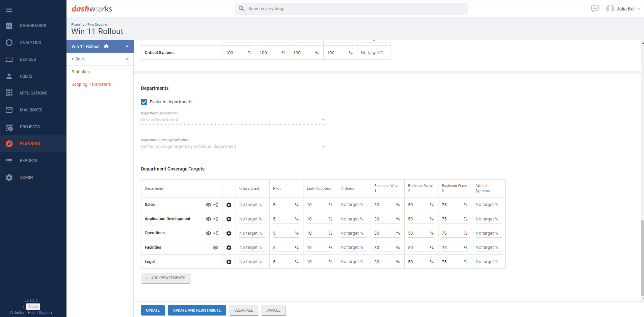Open Department Coverage Definition dropdown
Viewport: 644px width, 317px height.
tap(234, 147)
